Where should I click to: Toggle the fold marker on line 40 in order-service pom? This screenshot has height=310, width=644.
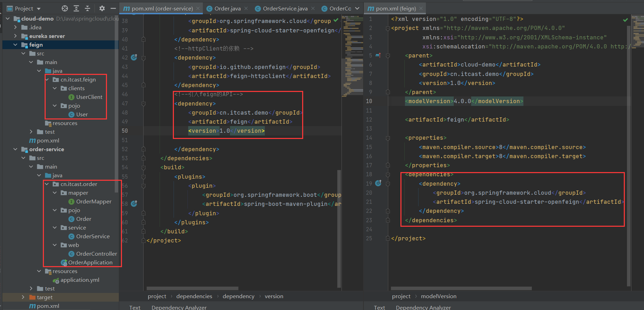pyautogui.click(x=144, y=39)
